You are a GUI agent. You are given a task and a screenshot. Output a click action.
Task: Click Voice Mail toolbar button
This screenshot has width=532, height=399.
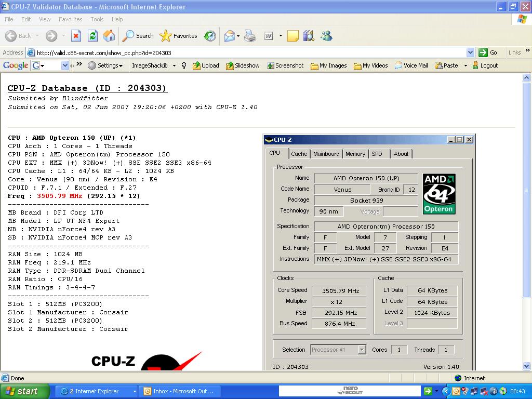411,65
